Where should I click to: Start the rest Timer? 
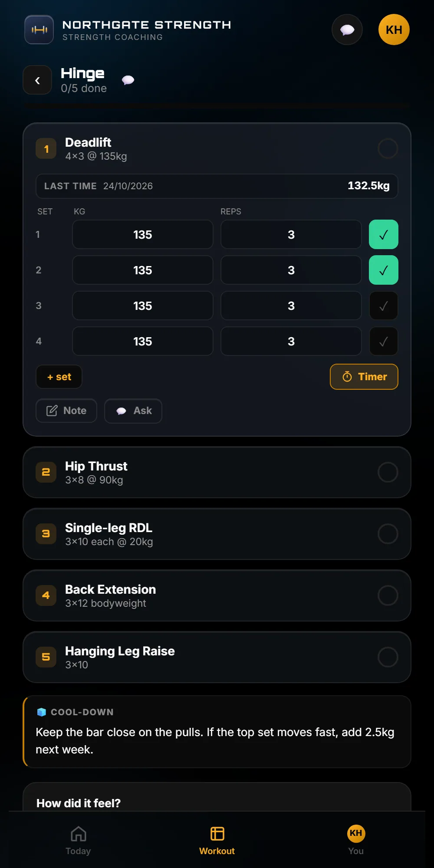[x=364, y=377]
